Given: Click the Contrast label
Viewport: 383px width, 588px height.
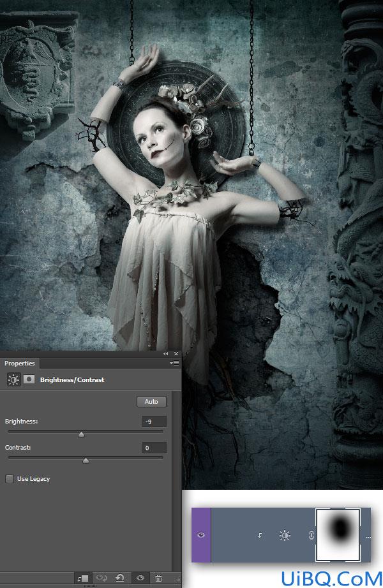Looking at the screenshot, I should click(18, 447).
